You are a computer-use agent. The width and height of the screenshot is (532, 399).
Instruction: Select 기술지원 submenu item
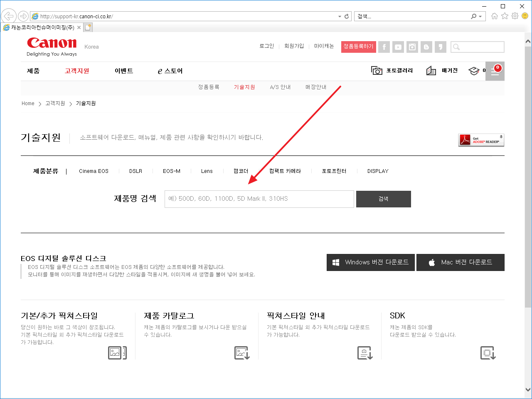pos(244,87)
